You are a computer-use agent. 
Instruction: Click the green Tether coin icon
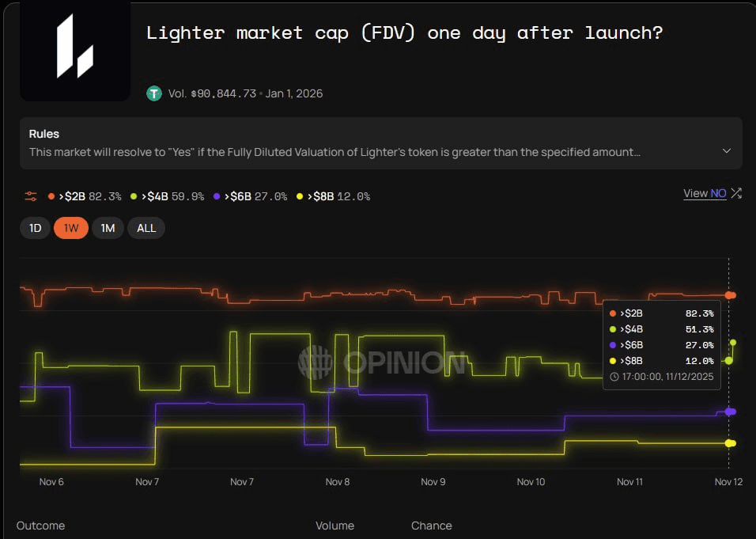coord(154,93)
